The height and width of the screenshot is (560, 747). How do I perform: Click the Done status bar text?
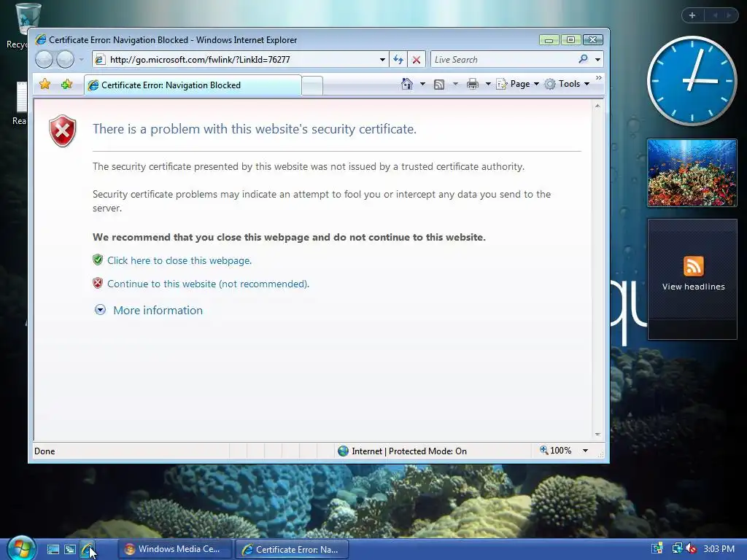tap(44, 451)
